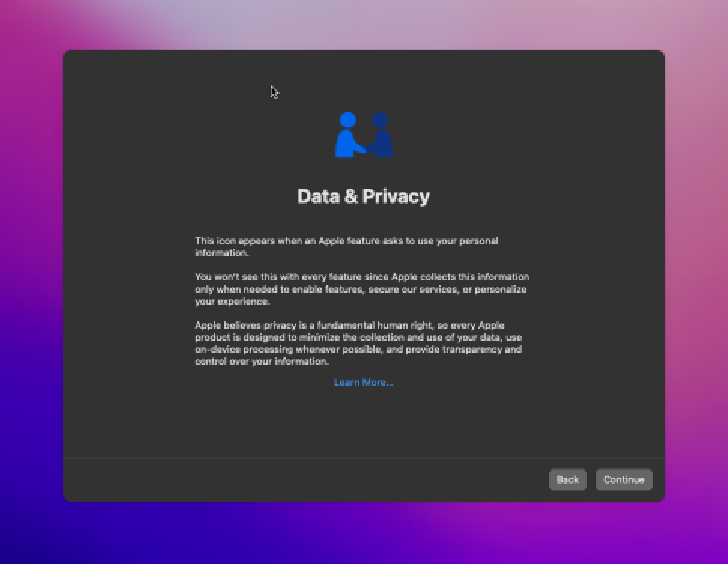Click paragraph starting "This icon appears when"
728x564 pixels.
[347, 247]
